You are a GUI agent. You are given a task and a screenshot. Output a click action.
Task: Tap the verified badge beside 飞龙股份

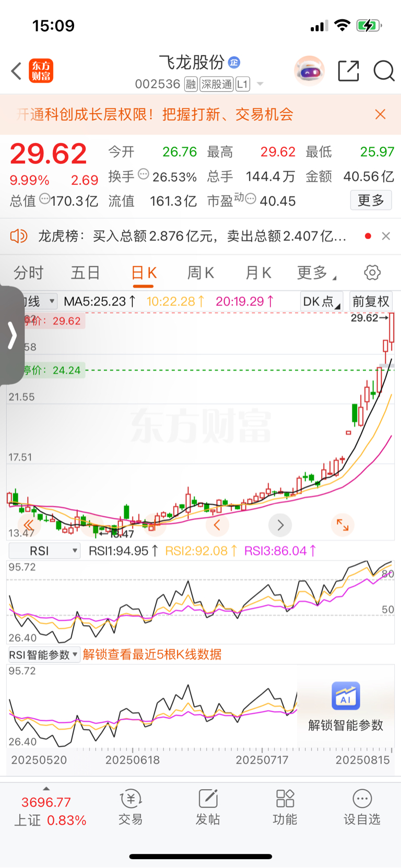coord(234,63)
